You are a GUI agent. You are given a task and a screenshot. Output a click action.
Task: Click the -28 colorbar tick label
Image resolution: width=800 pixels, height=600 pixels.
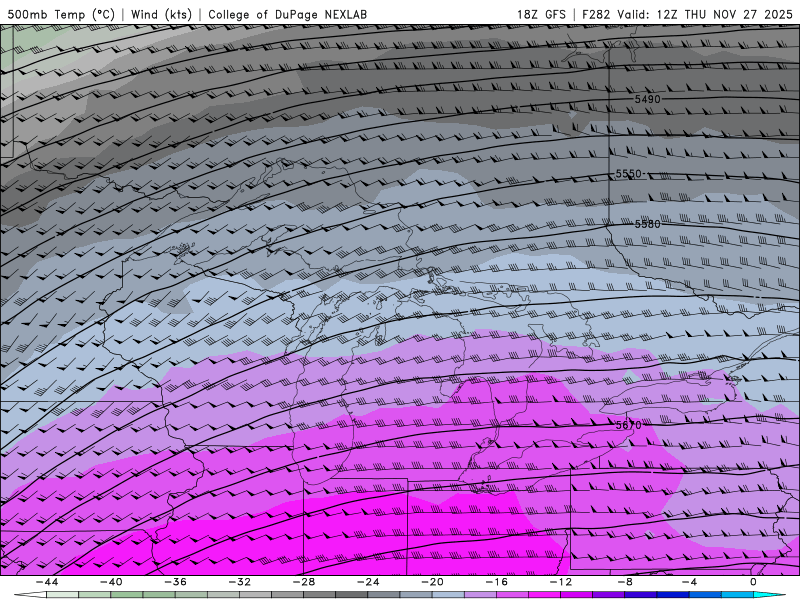coord(304,582)
